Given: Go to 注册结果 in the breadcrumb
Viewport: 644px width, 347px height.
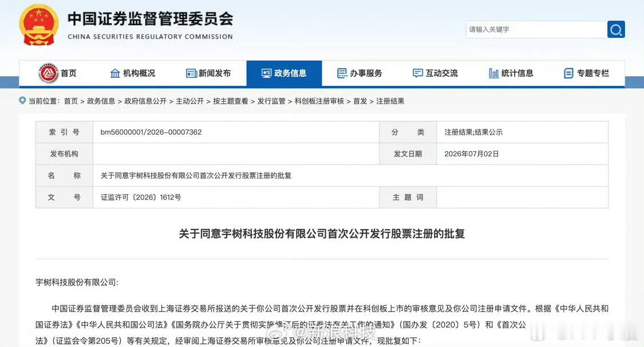Looking at the screenshot, I should [x=390, y=101].
